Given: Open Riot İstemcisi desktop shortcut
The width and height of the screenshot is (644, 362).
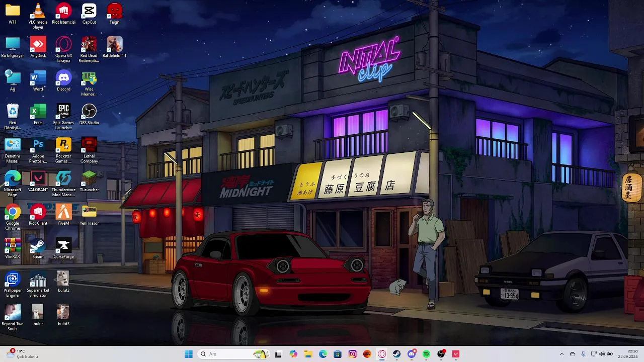Looking at the screenshot, I should [x=63, y=14].
